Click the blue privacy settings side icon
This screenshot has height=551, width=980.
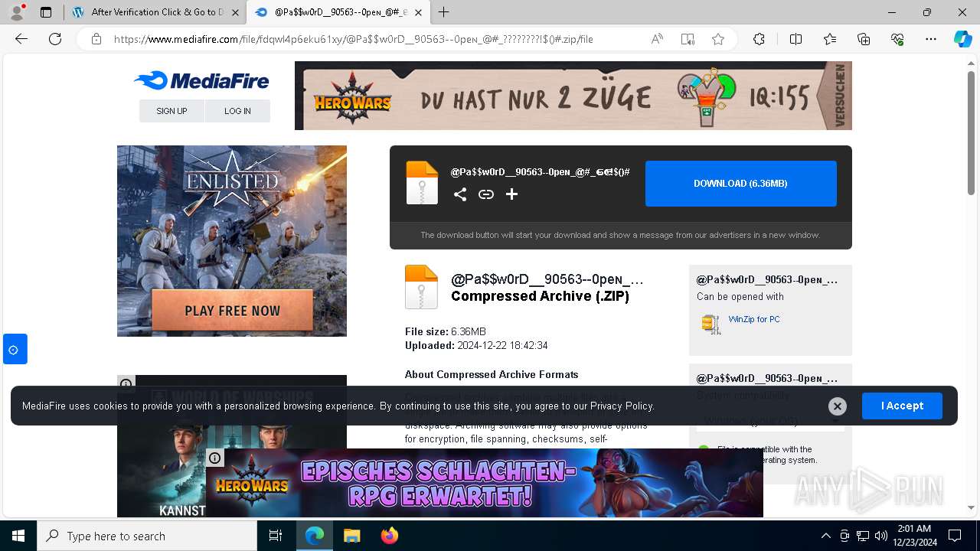[x=15, y=349]
